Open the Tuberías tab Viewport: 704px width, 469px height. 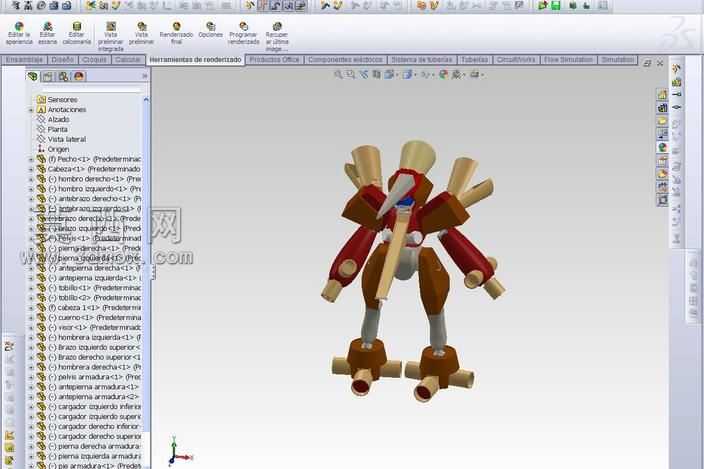point(474,60)
